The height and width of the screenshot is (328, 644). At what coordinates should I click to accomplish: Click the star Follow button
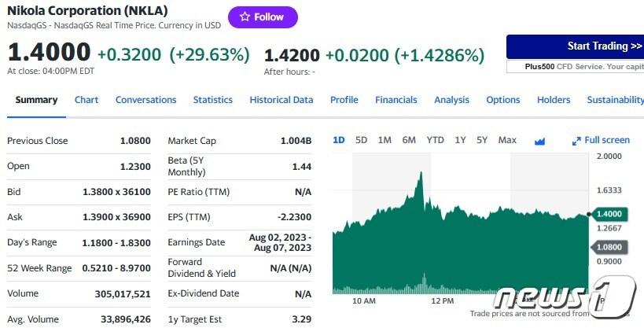click(x=263, y=17)
